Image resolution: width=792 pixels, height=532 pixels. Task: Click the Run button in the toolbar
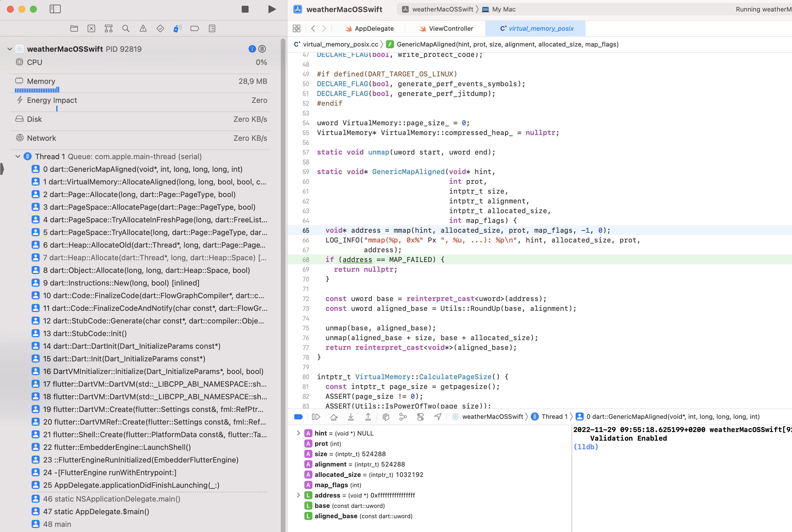(x=272, y=9)
